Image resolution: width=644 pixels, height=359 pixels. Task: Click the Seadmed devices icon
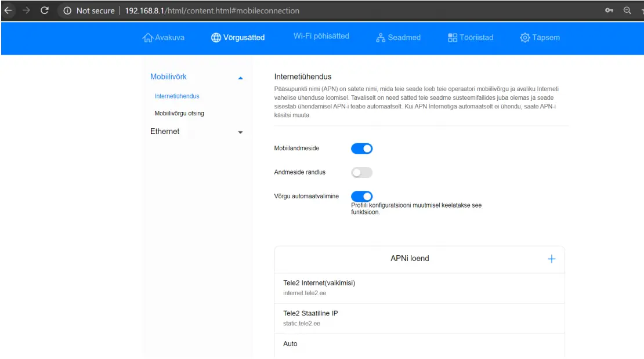click(381, 37)
